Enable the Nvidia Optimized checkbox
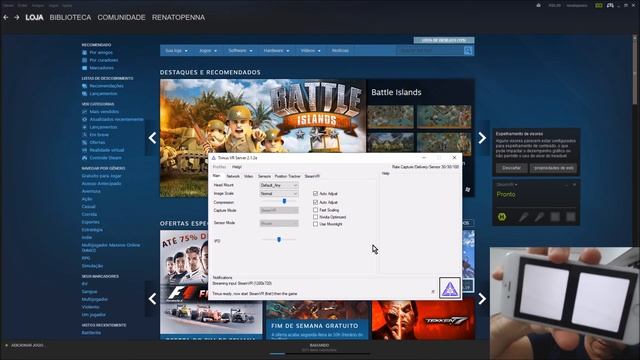Viewport: 640px width, 360px height. coord(315,217)
